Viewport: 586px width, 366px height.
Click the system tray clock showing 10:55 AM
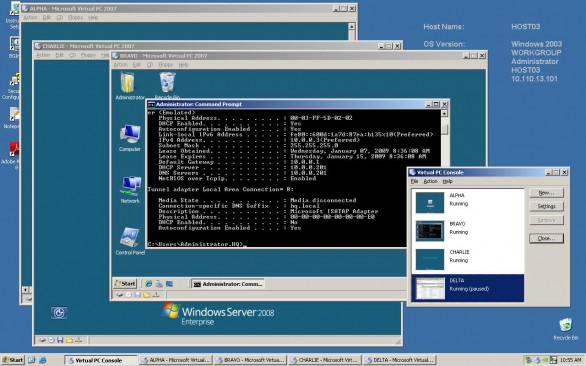click(570, 360)
